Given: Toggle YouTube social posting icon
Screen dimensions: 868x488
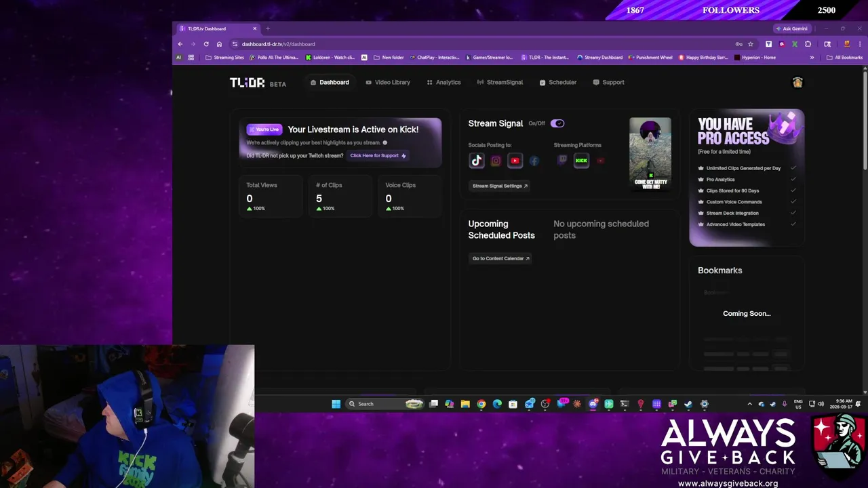Looking at the screenshot, I should pos(515,161).
